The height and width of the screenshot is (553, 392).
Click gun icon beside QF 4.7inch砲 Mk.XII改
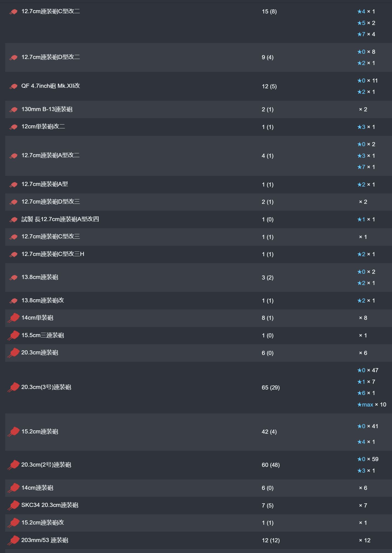point(13,86)
